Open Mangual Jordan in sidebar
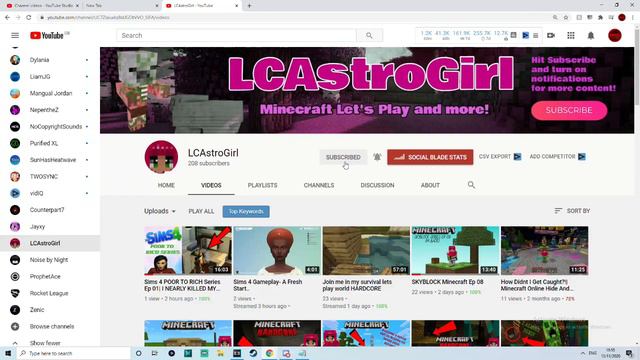Screen dimensions: 640x360 click(x=50, y=93)
